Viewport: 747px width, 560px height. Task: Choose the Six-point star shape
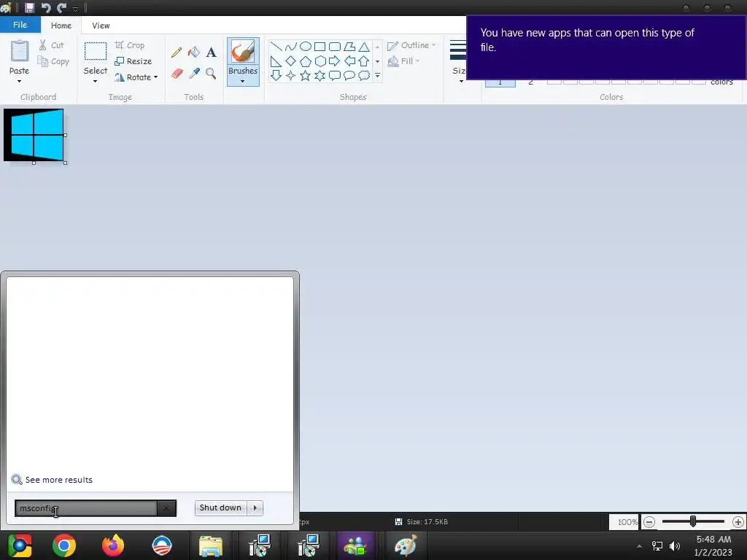pos(320,75)
